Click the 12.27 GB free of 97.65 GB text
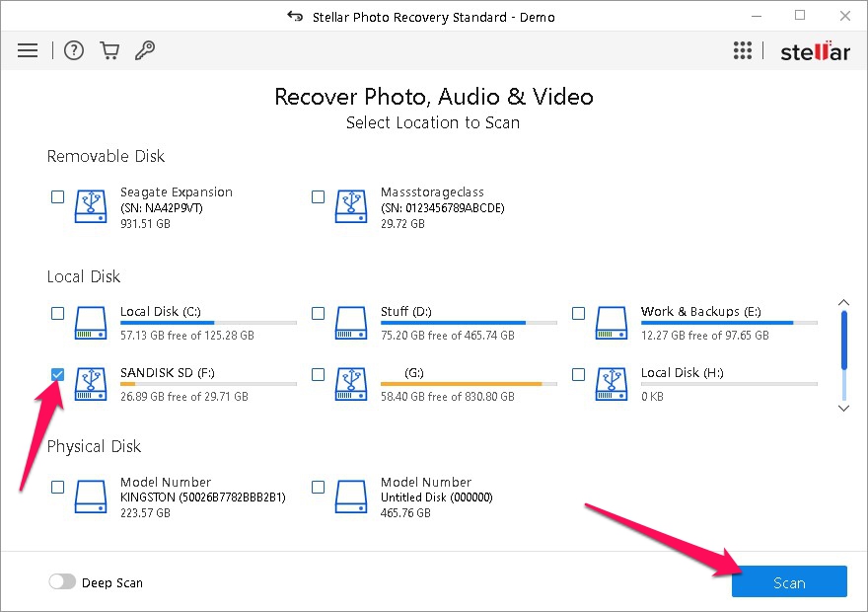This screenshot has width=868, height=612. point(704,336)
